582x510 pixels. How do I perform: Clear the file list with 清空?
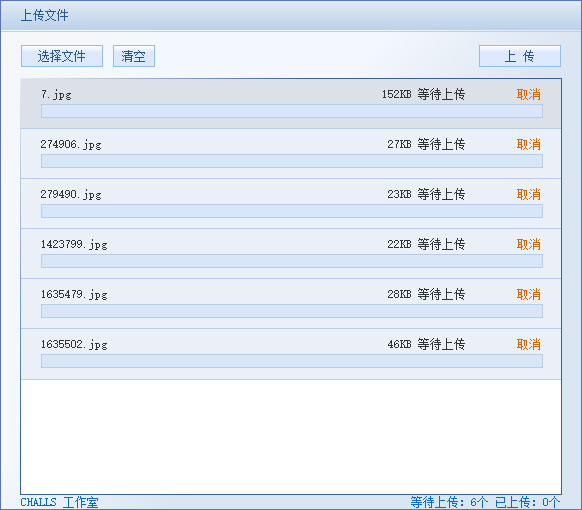click(x=134, y=56)
